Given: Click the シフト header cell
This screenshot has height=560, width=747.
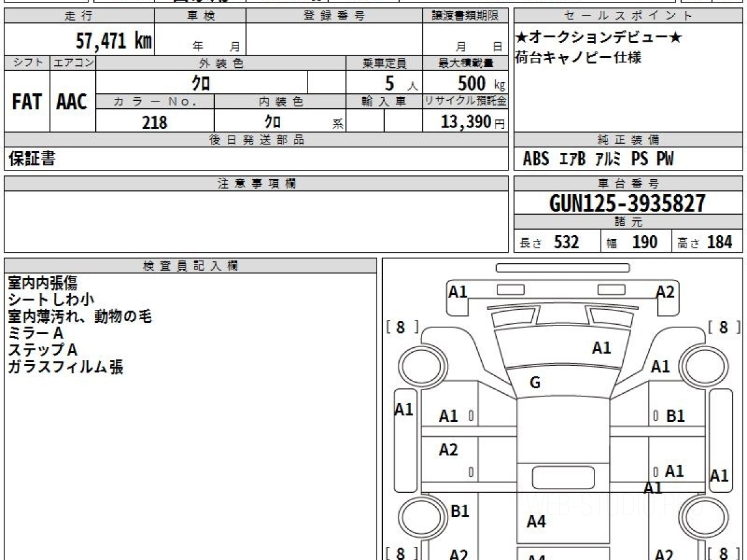Looking at the screenshot, I should coord(27,63).
